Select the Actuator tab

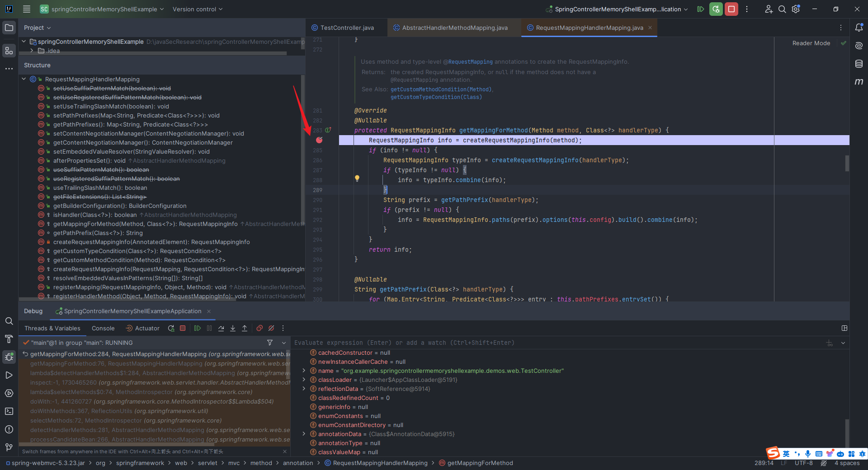click(142, 329)
